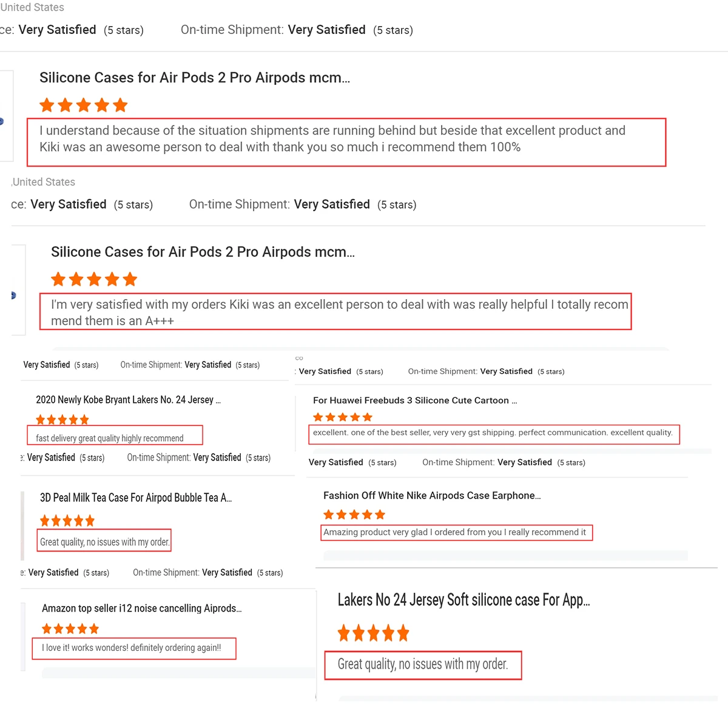Viewport: 728px width, 728px height.
Task: Open Amazon top seller i12 noise cancelling listing
Action: [x=142, y=608]
